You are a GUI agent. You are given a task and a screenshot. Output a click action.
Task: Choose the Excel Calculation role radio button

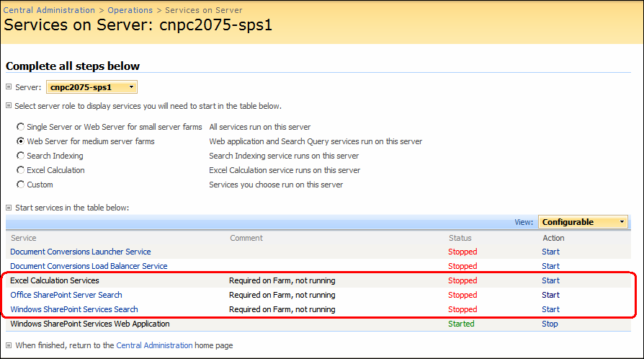[x=20, y=170]
